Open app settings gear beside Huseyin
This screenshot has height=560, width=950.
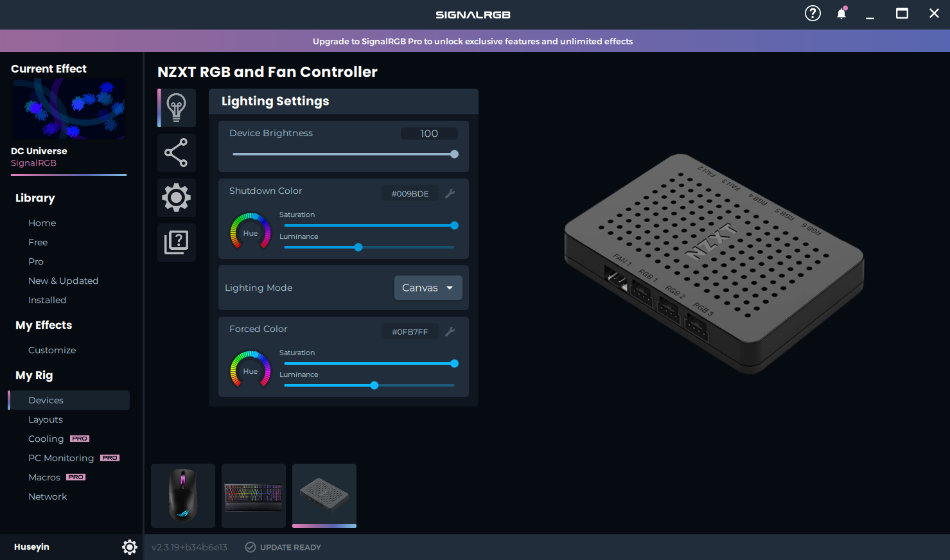(130, 547)
